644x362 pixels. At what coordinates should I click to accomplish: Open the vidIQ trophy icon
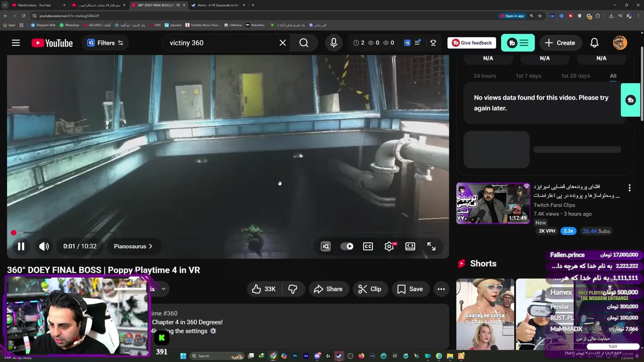(433, 43)
